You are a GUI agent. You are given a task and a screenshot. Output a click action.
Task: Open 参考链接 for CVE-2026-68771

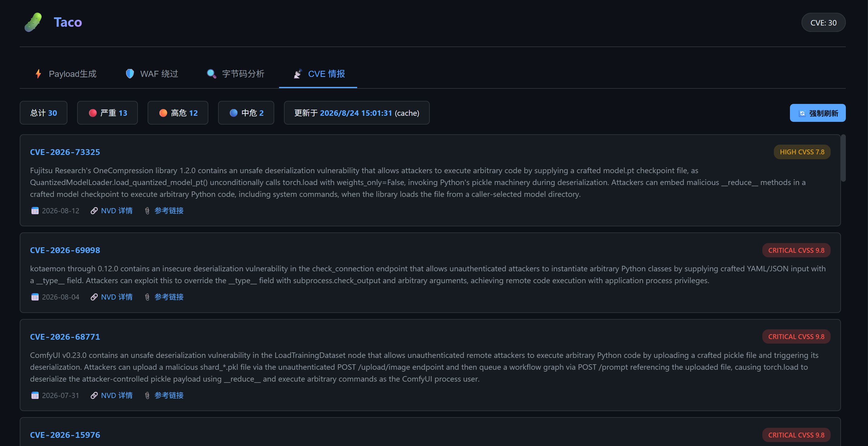(169, 396)
